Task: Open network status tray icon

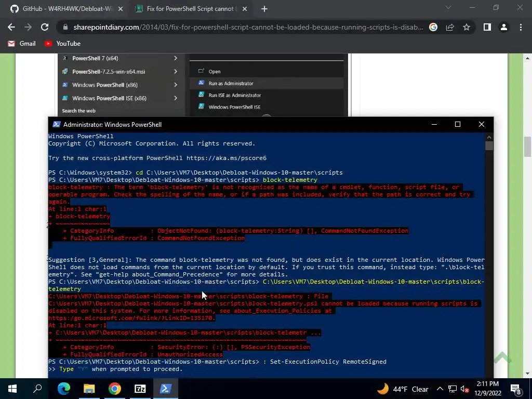Action: click(453, 389)
